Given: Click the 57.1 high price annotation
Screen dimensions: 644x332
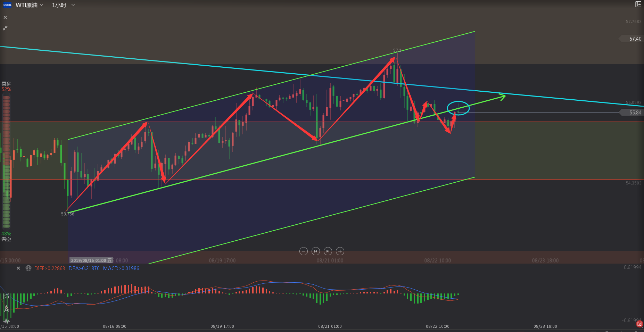Looking at the screenshot, I should click(x=397, y=51).
